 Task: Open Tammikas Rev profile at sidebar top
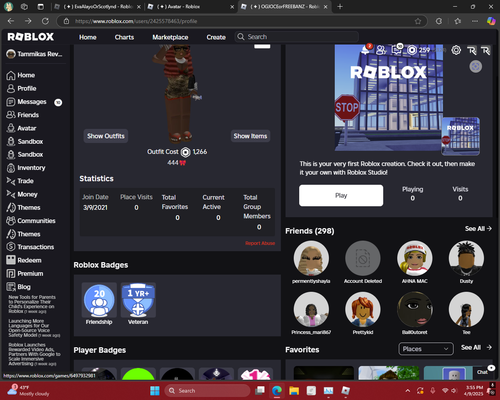pyautogui.click(x=35, y=54)
